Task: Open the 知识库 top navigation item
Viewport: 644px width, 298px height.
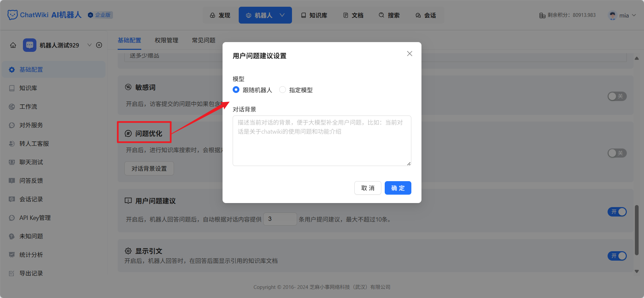Action: 314,15
